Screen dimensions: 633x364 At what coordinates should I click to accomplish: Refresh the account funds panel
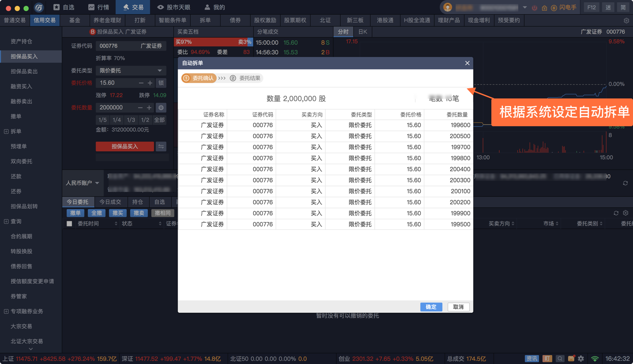click(x=625, y=183)
